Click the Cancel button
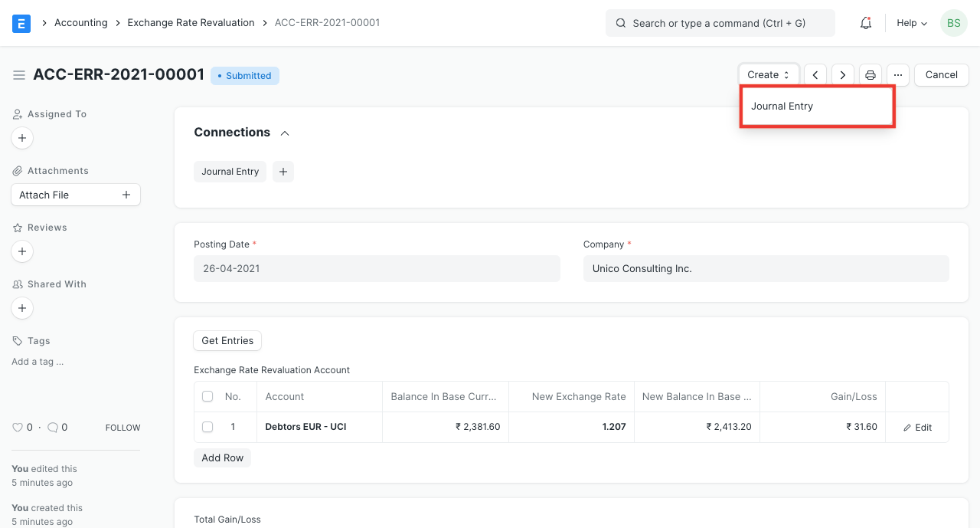 tap(941, 75)
